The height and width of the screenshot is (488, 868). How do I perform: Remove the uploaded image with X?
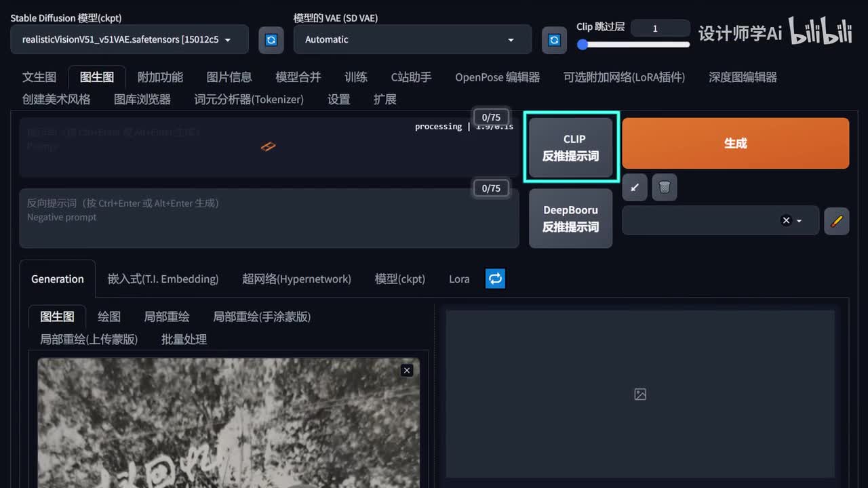coord(407,370)
